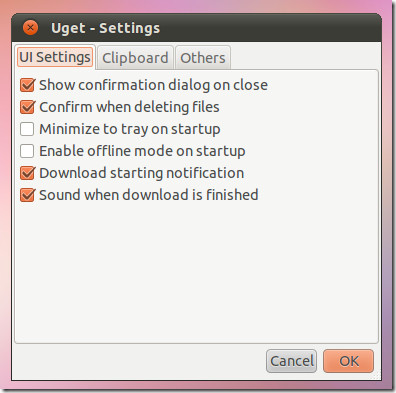Disable the Download starting notification checkbox

point(27,173)
